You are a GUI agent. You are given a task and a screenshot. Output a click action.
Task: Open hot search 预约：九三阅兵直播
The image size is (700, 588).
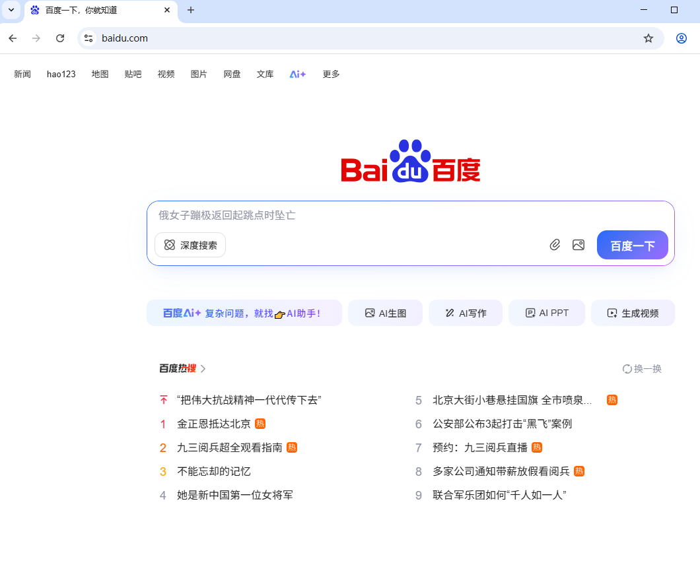pos(480,447)
